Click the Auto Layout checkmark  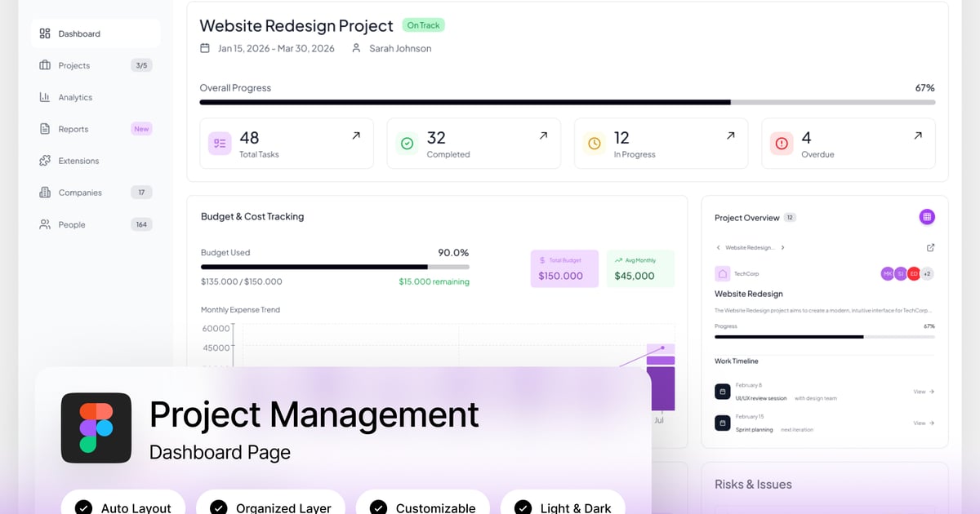click(83, 507)
